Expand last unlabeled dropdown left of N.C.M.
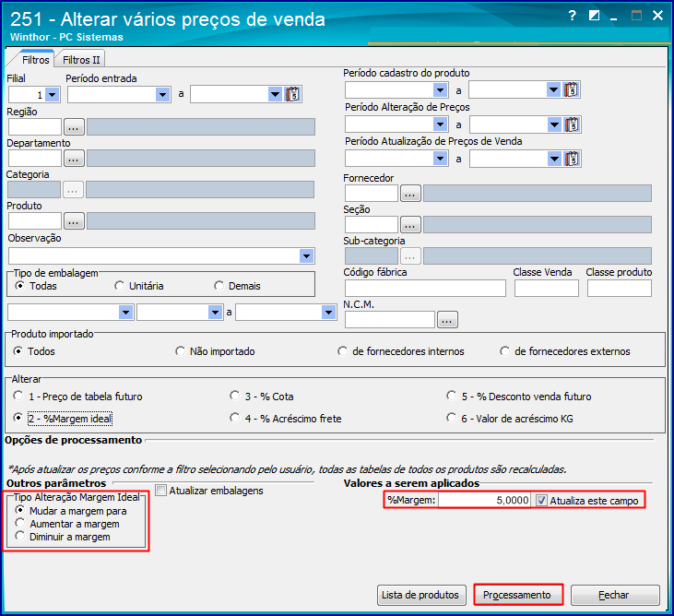This screenshot has width=674, height=616. pos(328,313)
